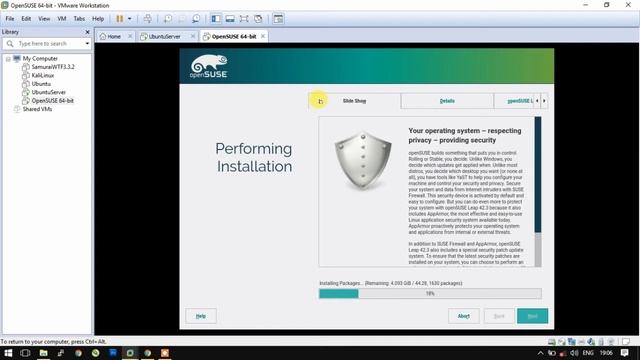This screenshot has width=640, height=360.
Task: Click the package installation progress bar
Action: click(430, 293)
